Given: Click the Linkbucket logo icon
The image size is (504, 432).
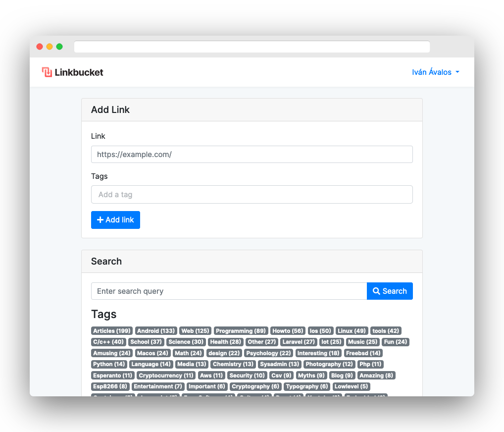Looking at the screenshot, I should click(47, 72).
